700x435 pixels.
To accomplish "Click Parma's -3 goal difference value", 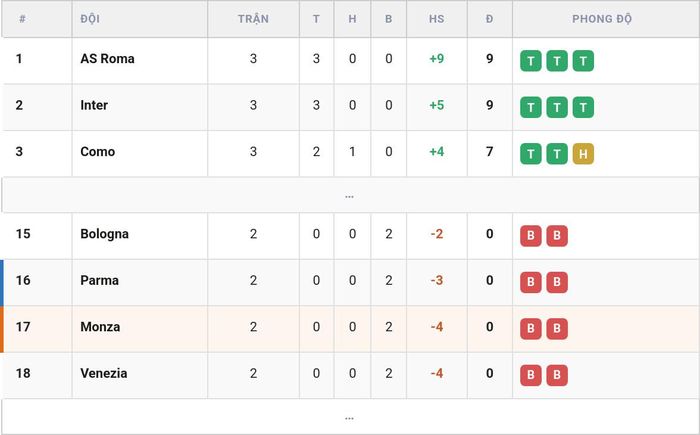I will point(436,280).
